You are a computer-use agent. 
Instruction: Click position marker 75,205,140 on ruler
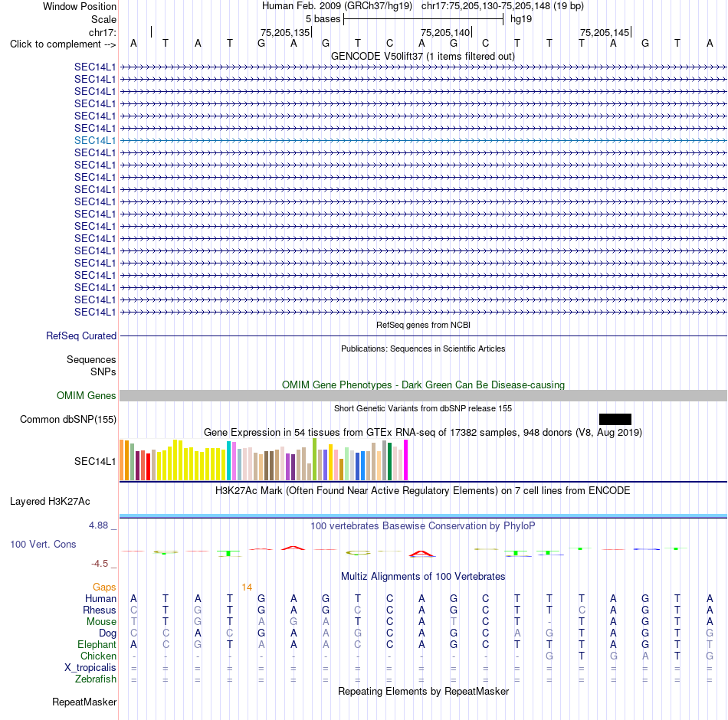pos(446,32)
